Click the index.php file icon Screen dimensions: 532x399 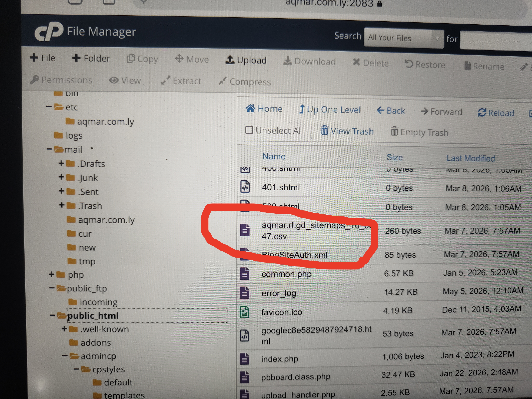click(244, 359)
